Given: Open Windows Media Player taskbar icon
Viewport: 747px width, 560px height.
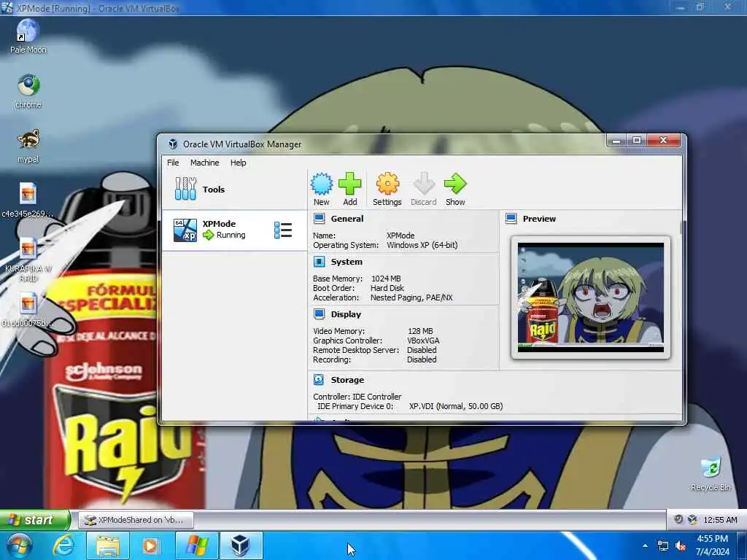Looking at the screenshot, I should 151,545.
